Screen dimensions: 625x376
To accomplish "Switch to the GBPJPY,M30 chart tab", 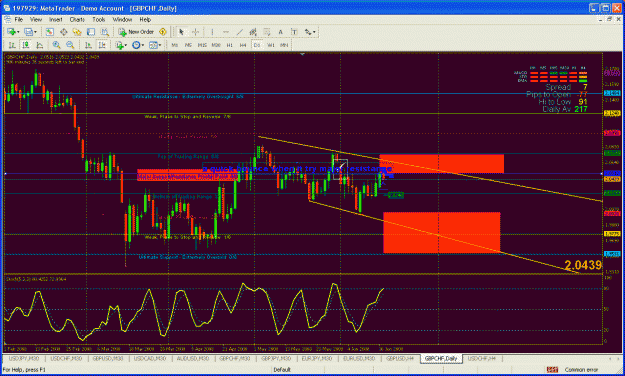I will [275, 358].
